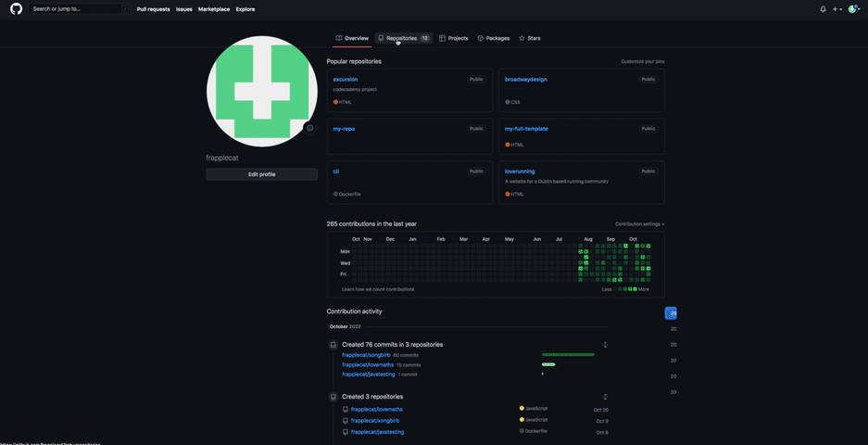
Task: Click the "265 contributions in the last year" heading
Action: pyautogui.click(x=371, y=223)
